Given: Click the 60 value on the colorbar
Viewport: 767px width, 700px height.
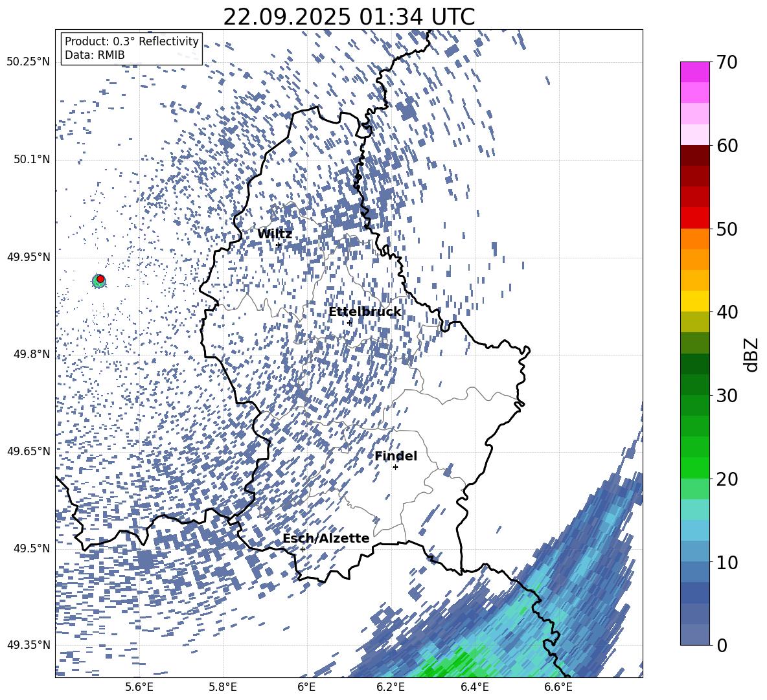Looking at the screenshot, I should pos(726,146).
